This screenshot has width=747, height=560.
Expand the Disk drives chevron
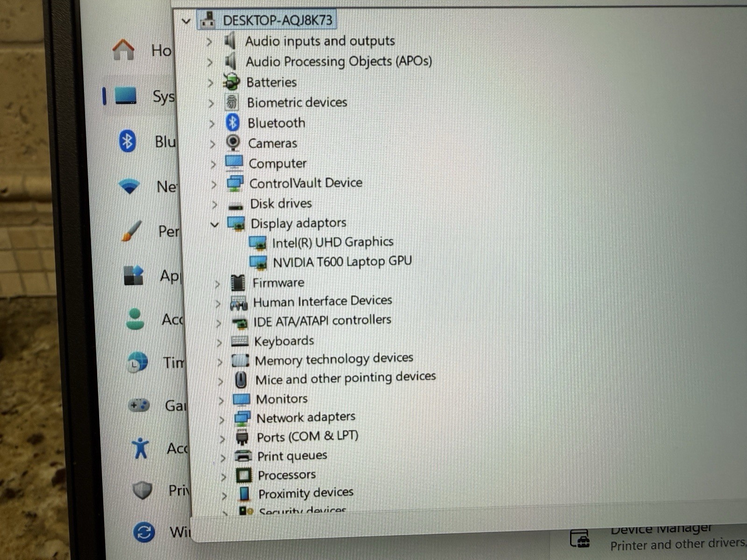214,204
